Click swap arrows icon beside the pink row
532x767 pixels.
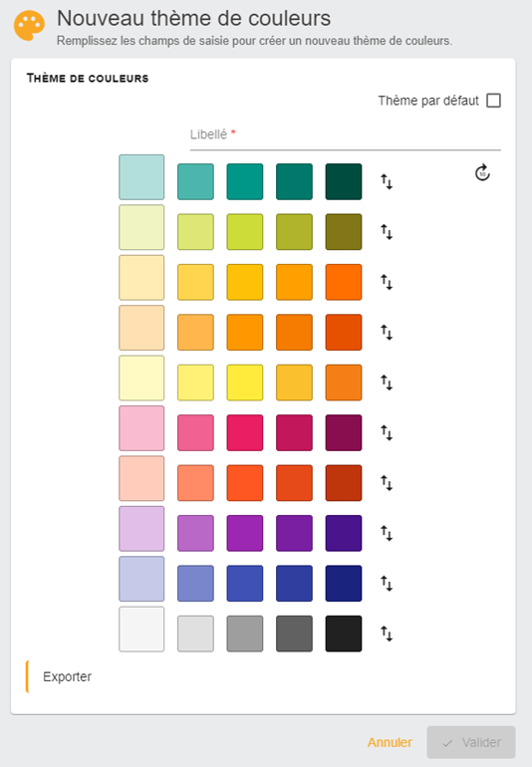(387, 433)
